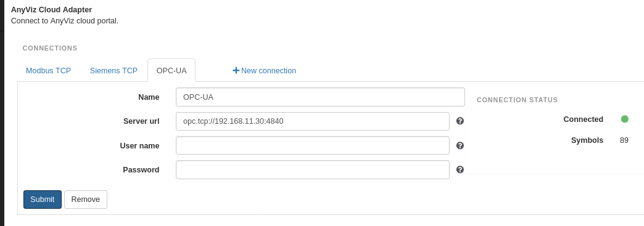The width and height of the screenshot is (644, 226).
Task: Click the Server url field label
Action: click(x=141, y=121)
